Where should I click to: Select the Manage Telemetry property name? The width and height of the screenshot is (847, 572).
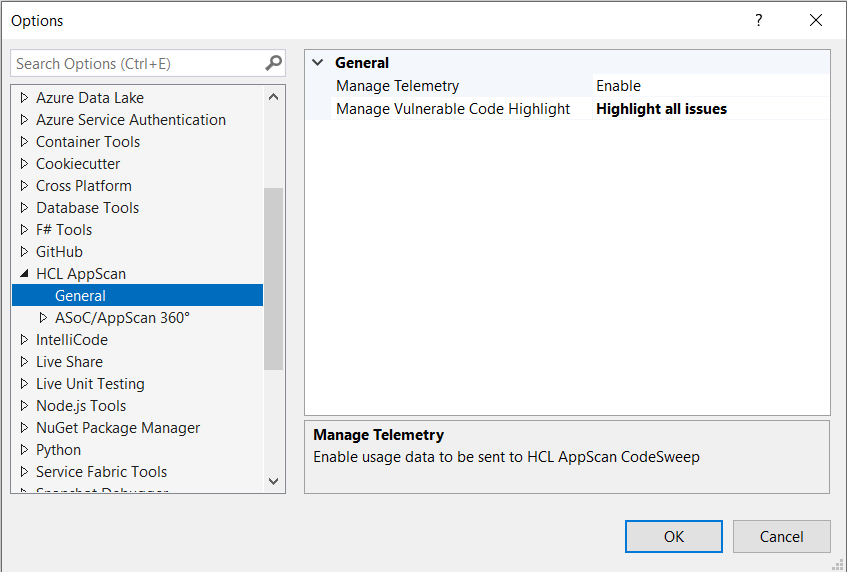click(397, 86)
